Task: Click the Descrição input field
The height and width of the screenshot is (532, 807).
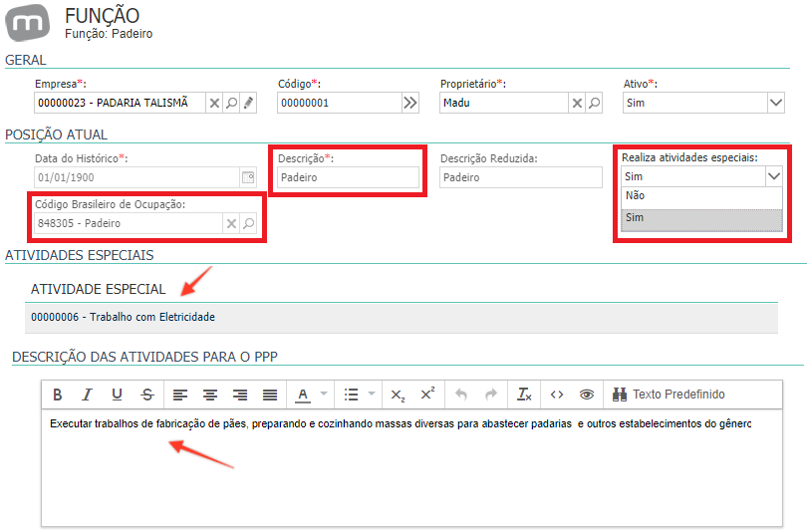Action: [349, 177]
